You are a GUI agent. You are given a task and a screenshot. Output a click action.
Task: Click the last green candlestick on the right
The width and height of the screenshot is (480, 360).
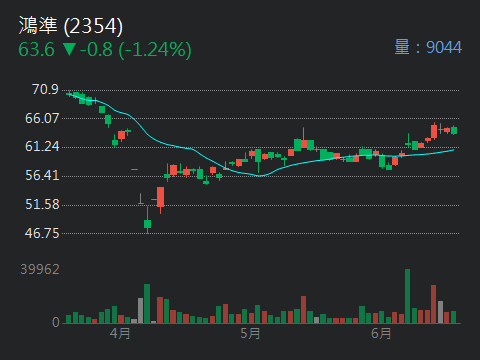pos(454,130)
